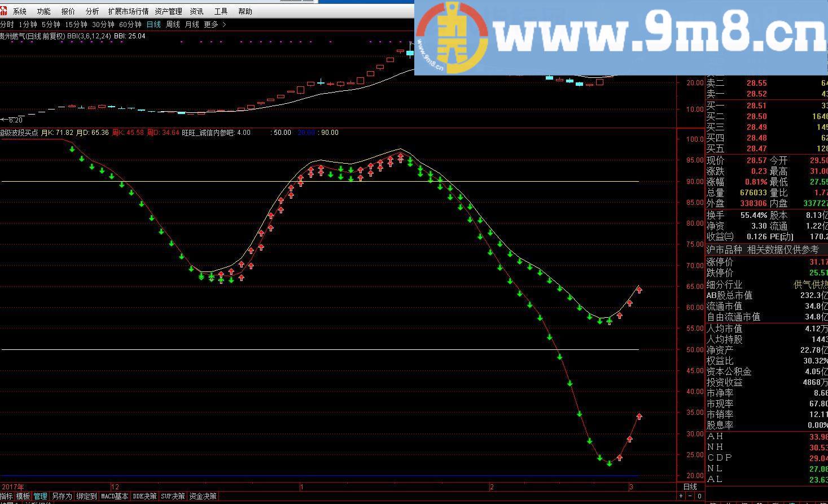Click the 涨停价 row in quote panel
The height and width of the screenshot is (504, 828).
tap(767, 262)
